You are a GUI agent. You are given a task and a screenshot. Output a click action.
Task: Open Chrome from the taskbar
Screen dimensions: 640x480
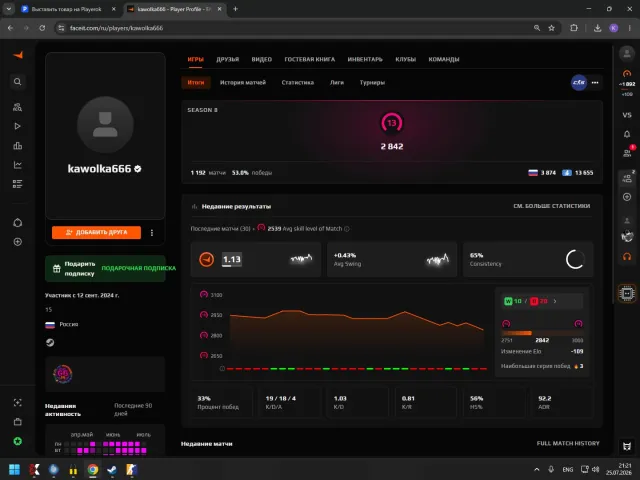pos(93,469)
